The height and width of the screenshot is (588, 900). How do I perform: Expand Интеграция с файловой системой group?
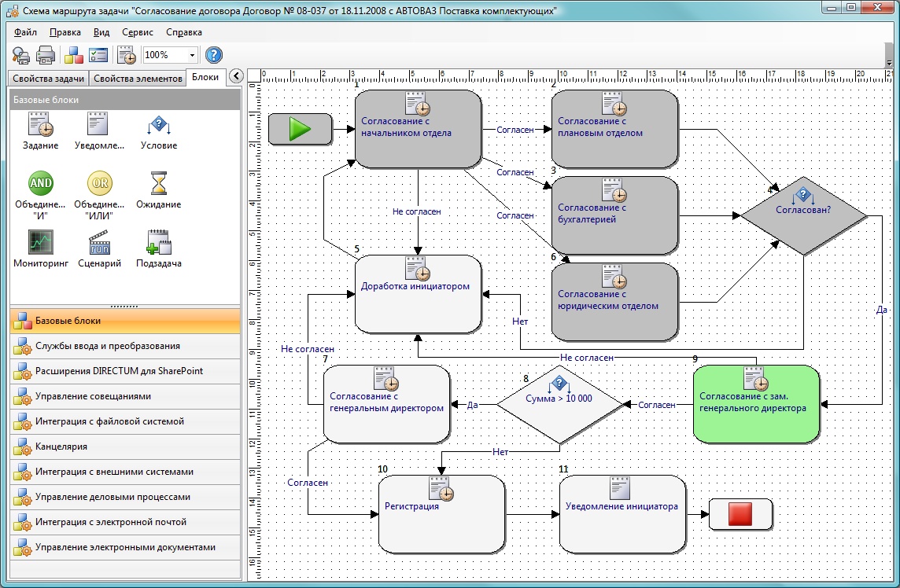(x=125, y=421)
